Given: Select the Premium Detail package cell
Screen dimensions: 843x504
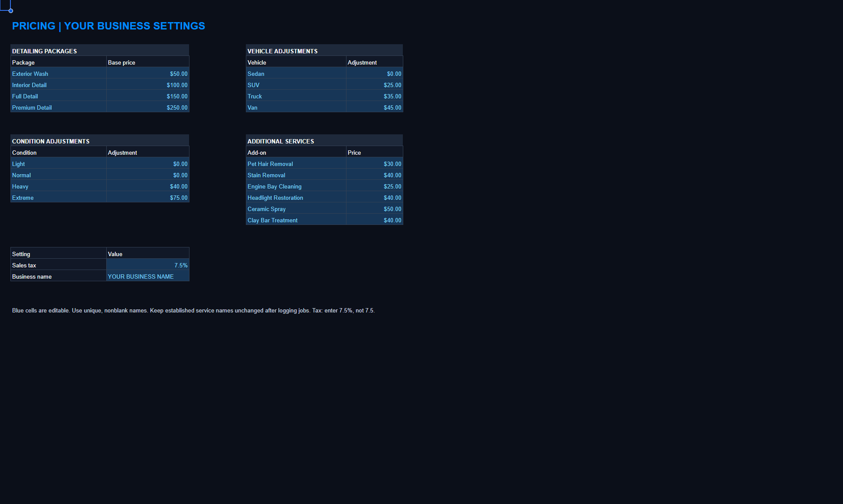Looking at the screenshot, I should click(x=58, y=107).
